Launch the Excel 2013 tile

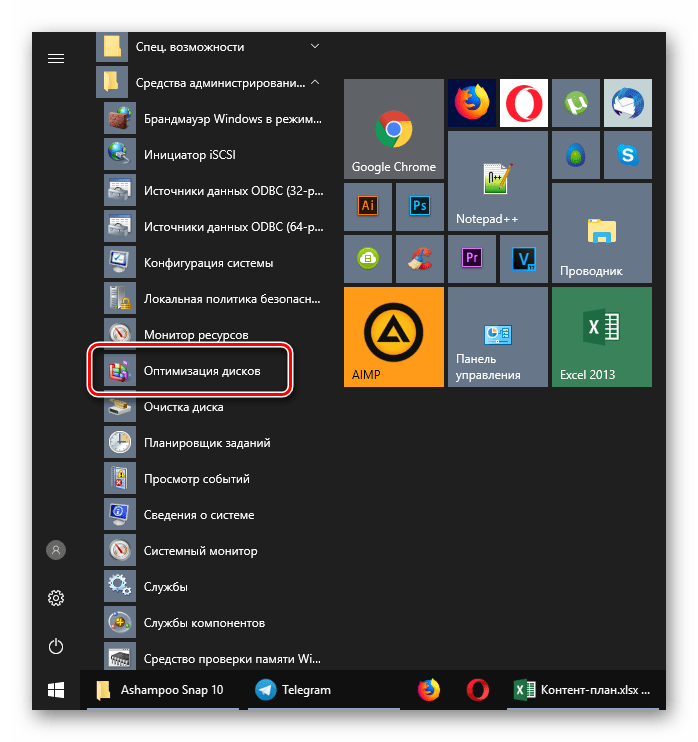(602, 337)
